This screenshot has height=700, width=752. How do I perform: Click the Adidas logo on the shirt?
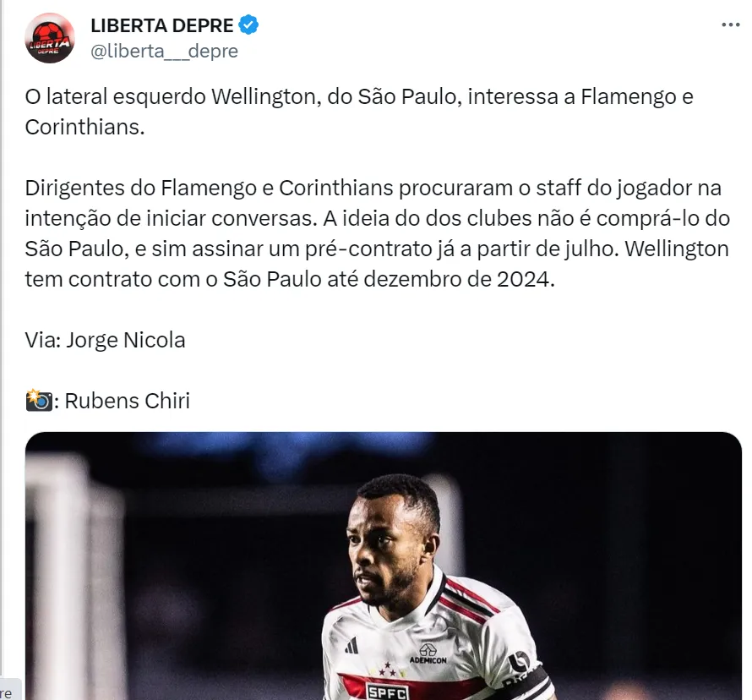pos(351,645)
